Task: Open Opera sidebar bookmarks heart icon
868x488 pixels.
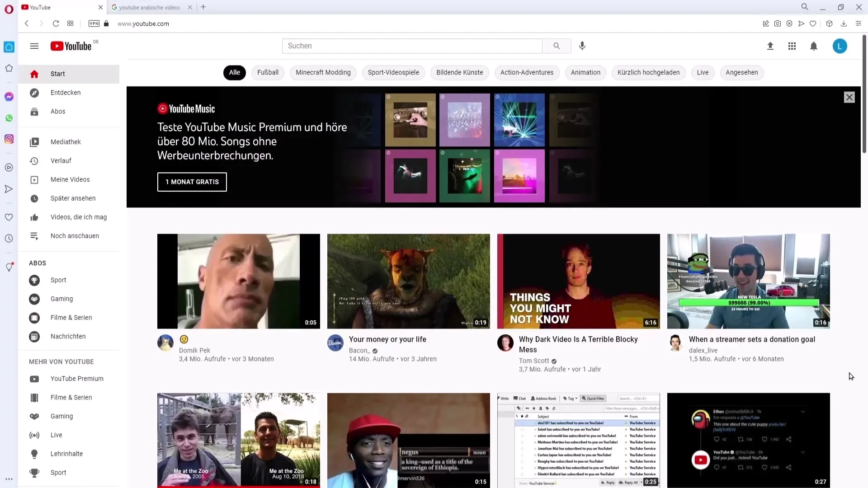Action: (9, 217)
